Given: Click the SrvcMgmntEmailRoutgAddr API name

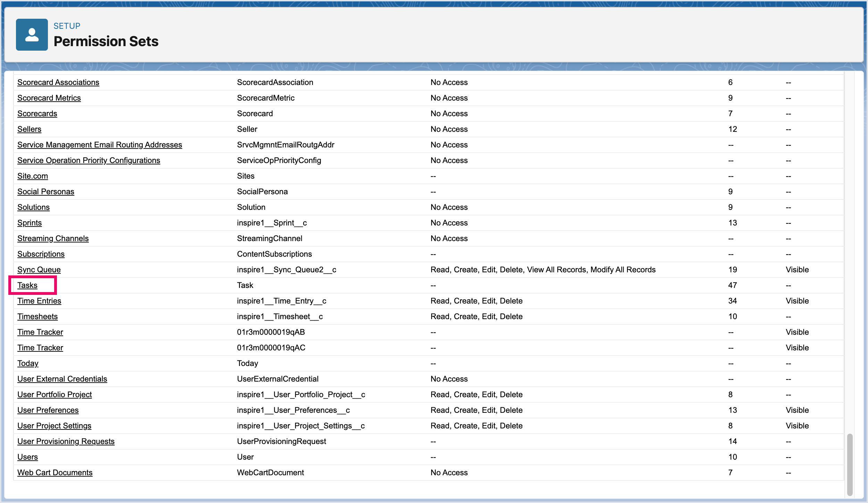Looking at the screenshot, I should point(286,145).
